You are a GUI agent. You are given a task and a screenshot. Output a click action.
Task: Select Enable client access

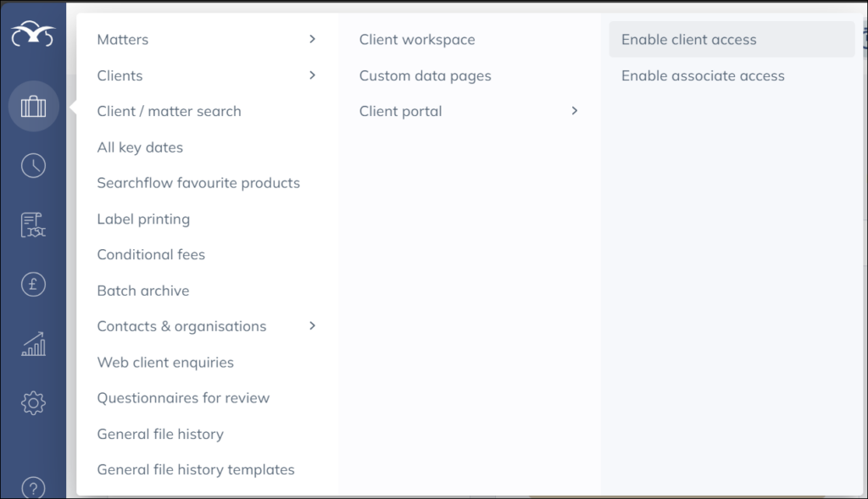688,40
